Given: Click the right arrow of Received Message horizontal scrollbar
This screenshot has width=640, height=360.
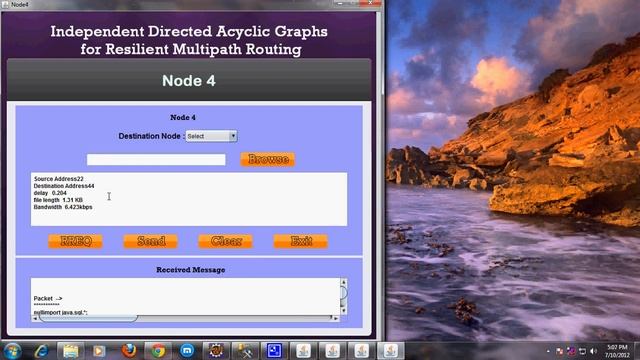Looking at the screenshot, I should point(336,318).
